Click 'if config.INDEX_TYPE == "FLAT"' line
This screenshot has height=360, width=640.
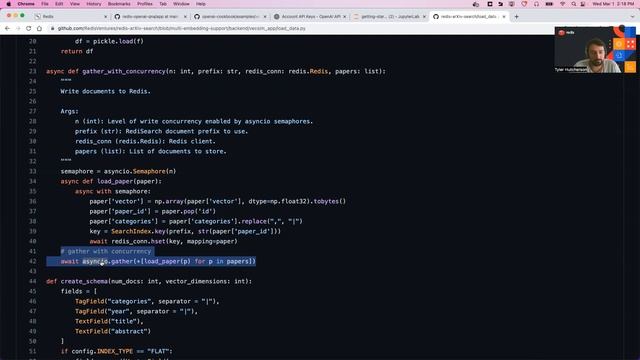coord(116,351)
